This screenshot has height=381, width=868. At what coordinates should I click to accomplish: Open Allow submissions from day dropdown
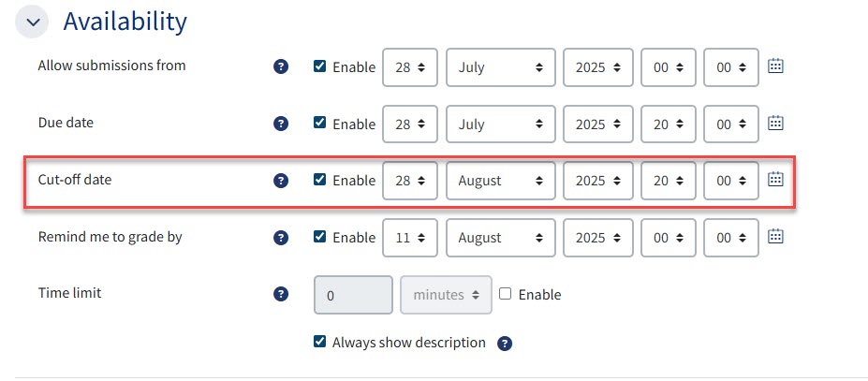pos(410,67)
